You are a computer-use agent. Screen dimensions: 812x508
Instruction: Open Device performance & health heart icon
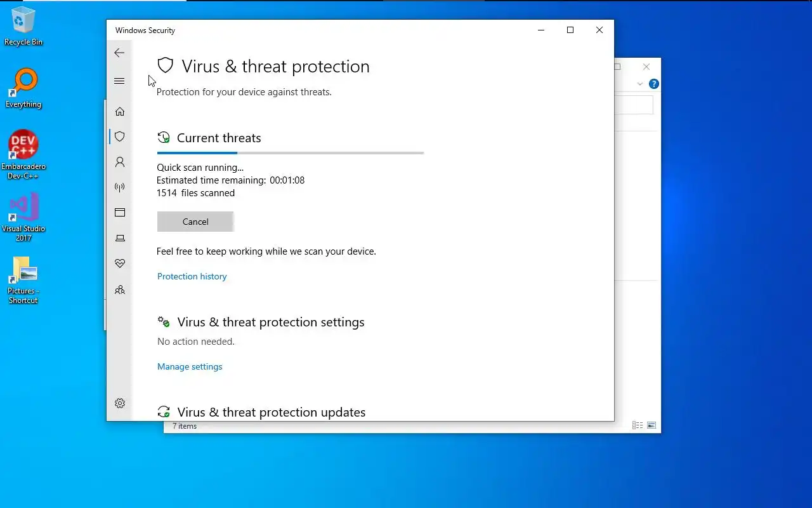[x=120, y=264]
